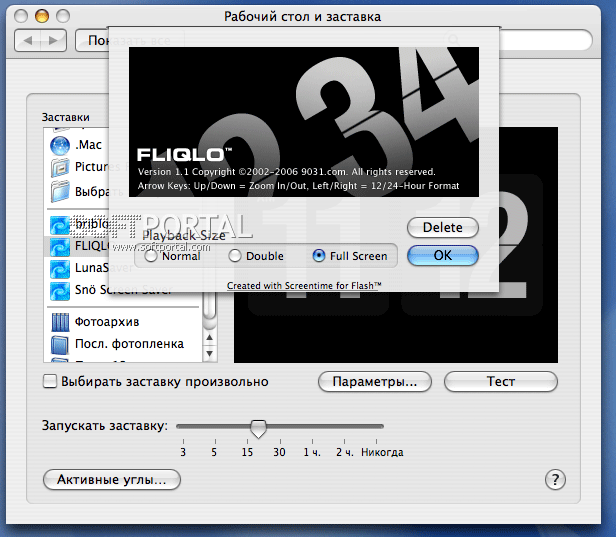This screenshot has height=537, width=616.
Task: Select Посл. фотопленка row text
Action: [129, 344]
